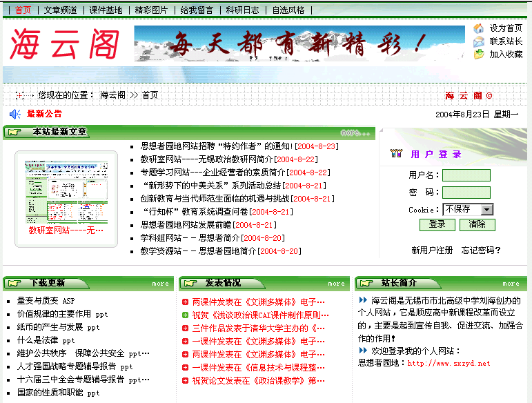
Task: Click the folder icon in 下载更新 header
Action: coord(14,283)
